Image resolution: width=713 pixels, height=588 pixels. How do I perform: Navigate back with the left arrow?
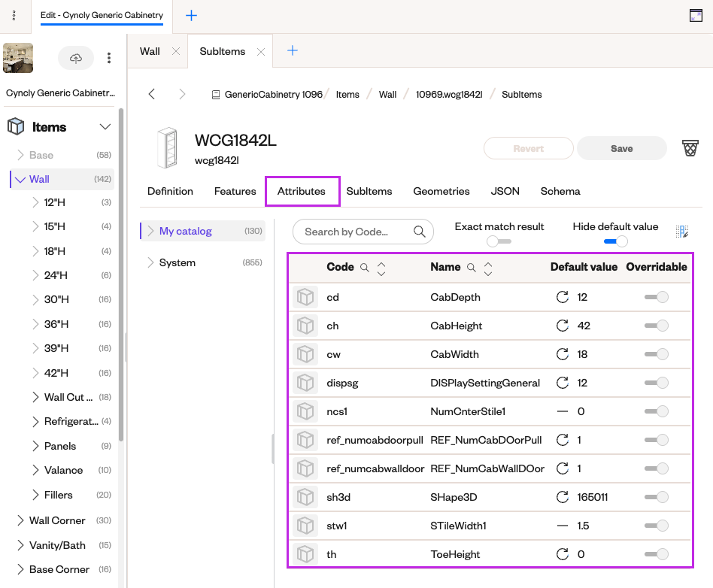[152, 94]
